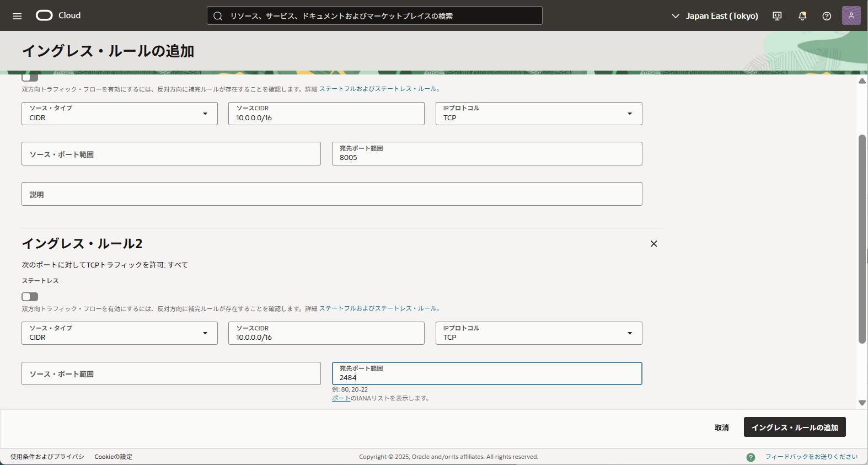Viewport: 868px width, 465px height.
Task: Open terms of use and privacy link
Action: click(47, 457)
